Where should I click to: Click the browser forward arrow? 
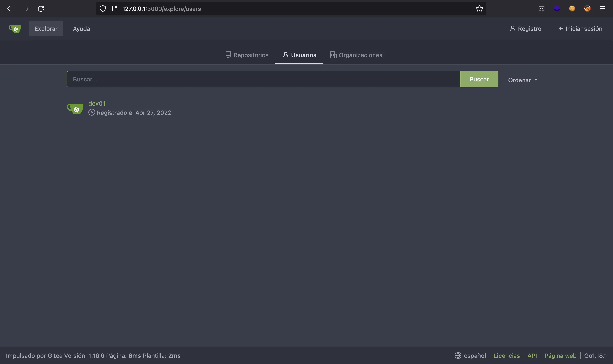[x=26, y=9]
